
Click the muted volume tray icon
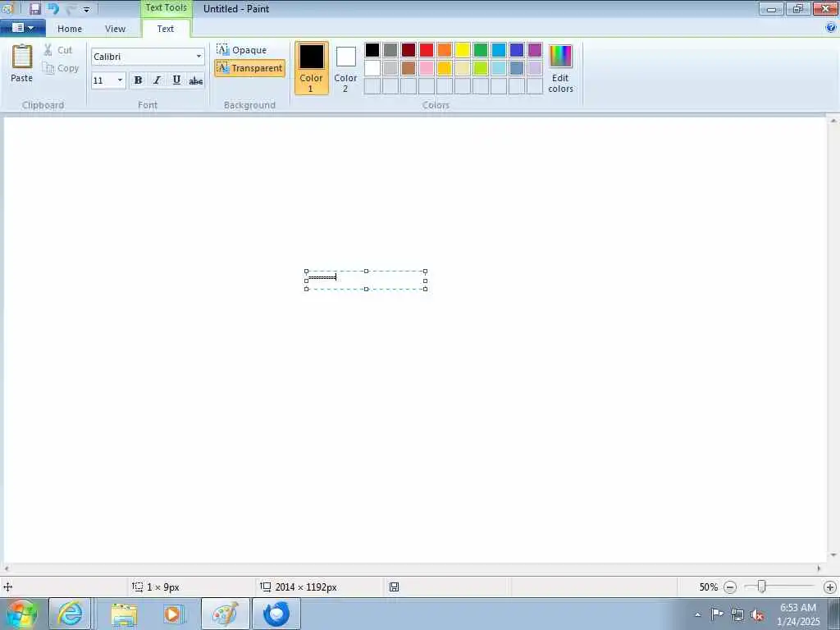point(757,615)
